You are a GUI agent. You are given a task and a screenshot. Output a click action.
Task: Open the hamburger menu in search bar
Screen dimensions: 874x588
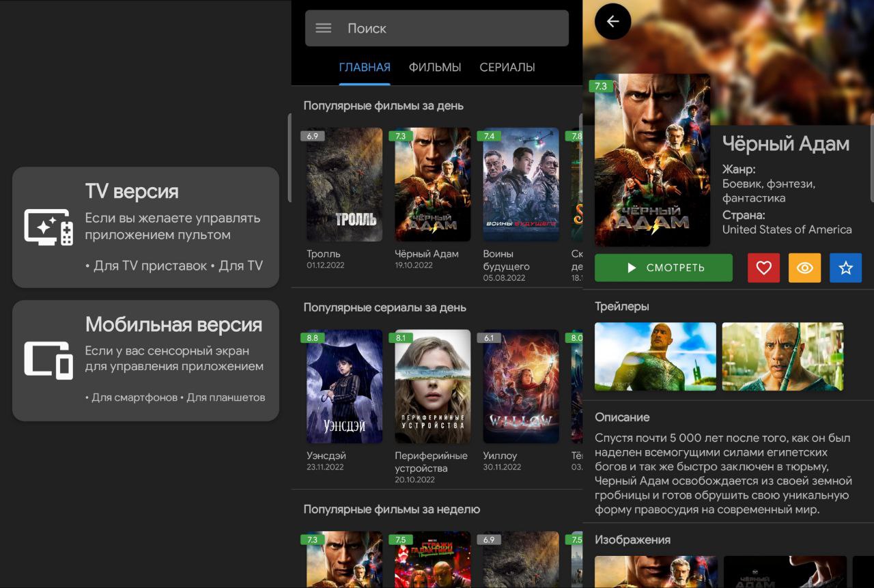pos(324,28)
